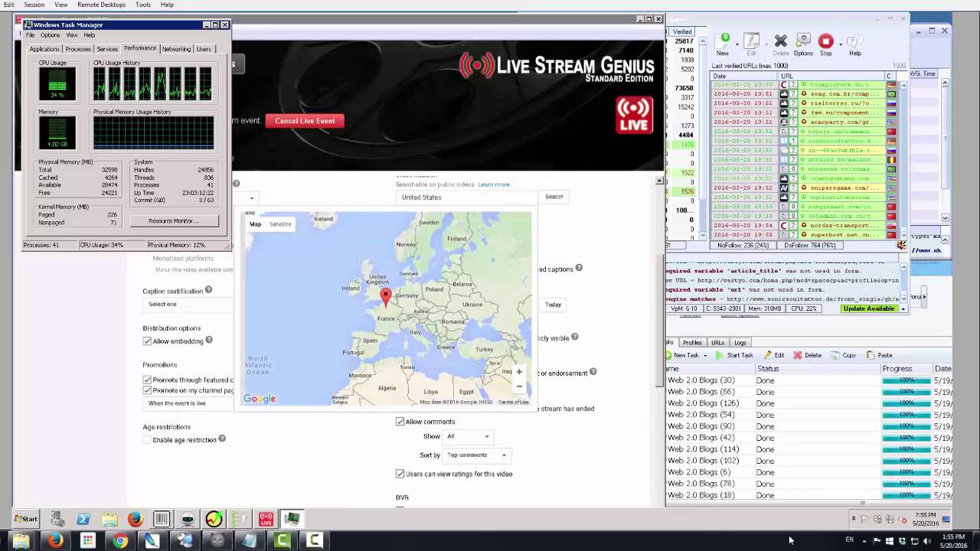Click the Status column header in tasks list
The width and height of the screenshot is (980, 551).
[x=817, y=368]
